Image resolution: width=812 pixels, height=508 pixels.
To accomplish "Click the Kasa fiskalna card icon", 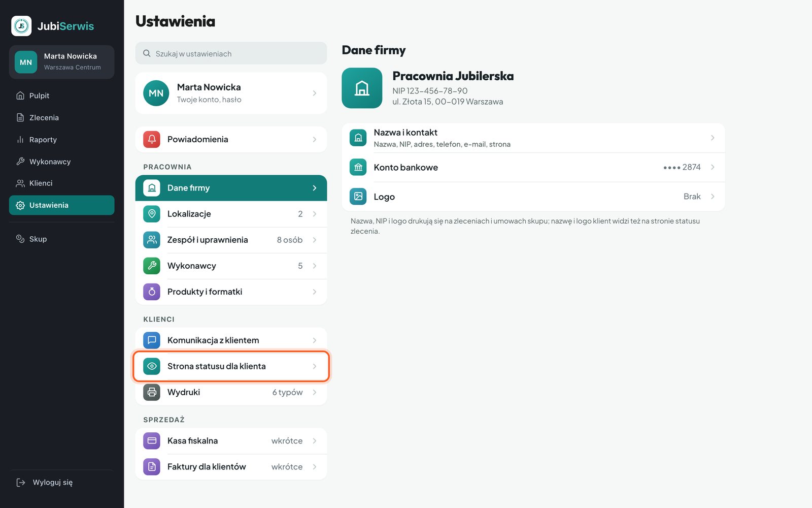I will tap(152, 441).
